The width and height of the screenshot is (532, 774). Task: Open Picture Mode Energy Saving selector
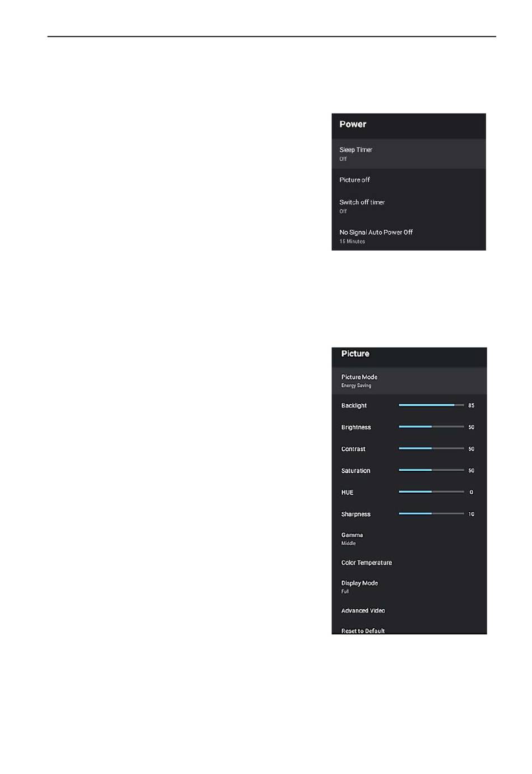[409, 381]
